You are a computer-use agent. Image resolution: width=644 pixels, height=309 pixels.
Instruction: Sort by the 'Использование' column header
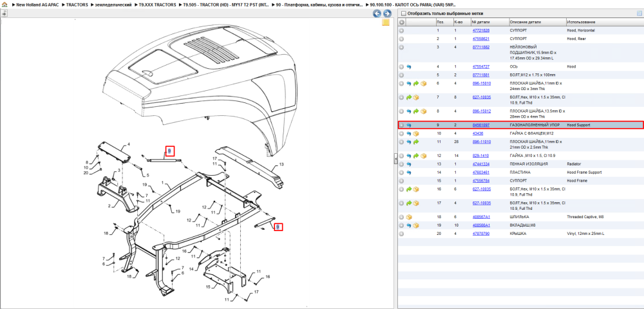604,22
